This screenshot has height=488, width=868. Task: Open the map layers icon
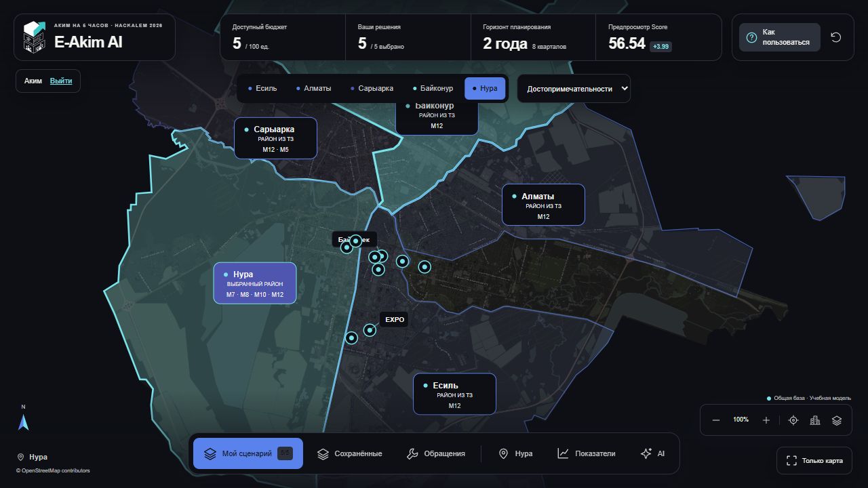click(x=837, y=420)
